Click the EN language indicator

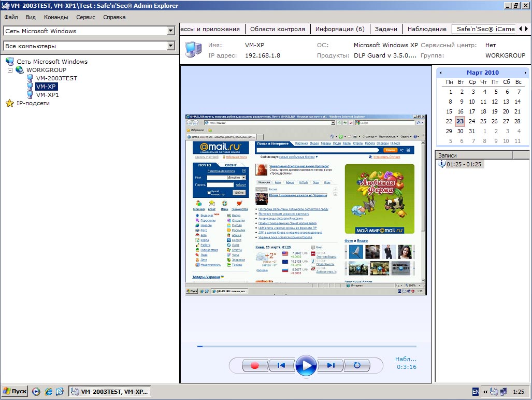click(x=476, y=392)
